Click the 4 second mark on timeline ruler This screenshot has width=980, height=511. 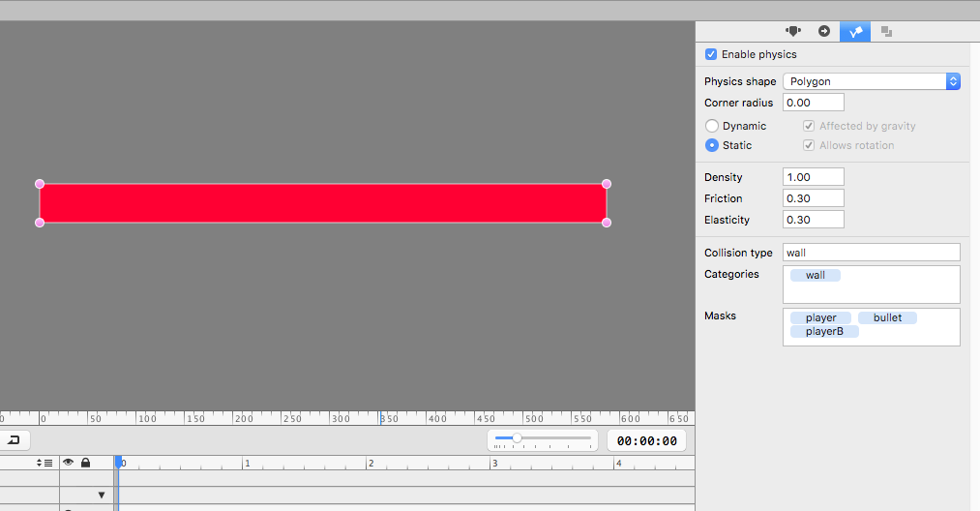tap(618, 464)
